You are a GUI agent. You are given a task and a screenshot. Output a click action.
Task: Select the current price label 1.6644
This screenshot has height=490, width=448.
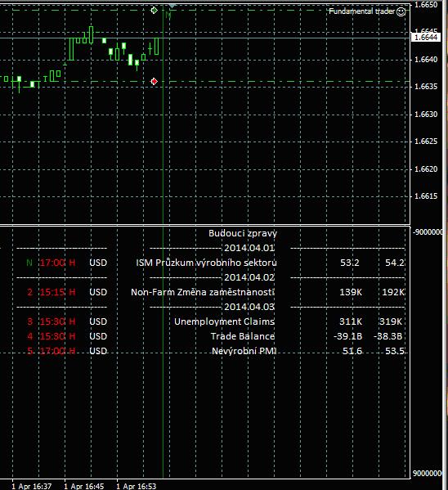pos(426,38)
